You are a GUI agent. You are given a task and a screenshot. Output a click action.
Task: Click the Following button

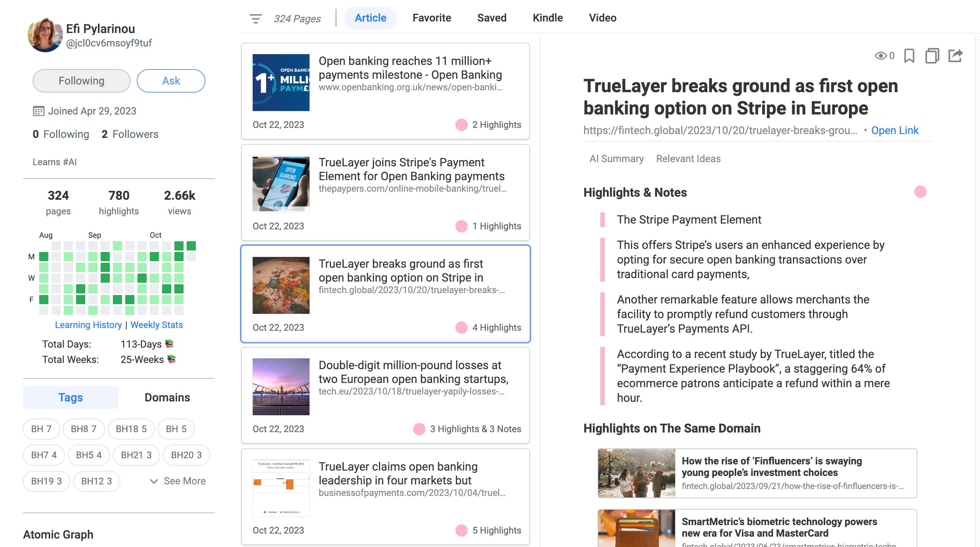pyautogui.click(x=81, y=81)
